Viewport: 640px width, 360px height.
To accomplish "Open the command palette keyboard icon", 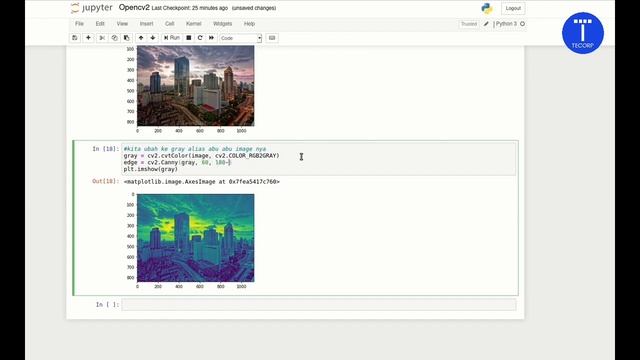I will (272, 38).
